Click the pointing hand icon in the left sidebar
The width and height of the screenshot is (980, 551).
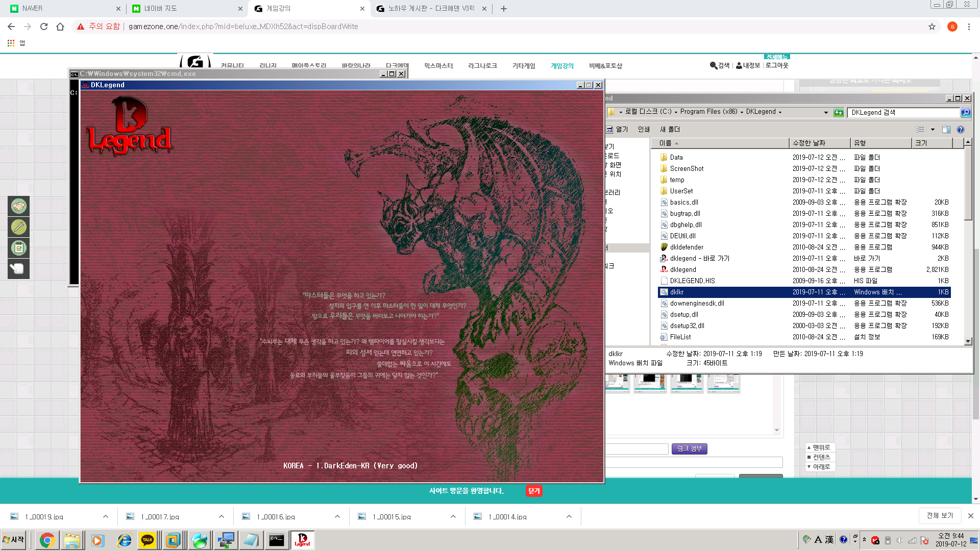point(19,269)
